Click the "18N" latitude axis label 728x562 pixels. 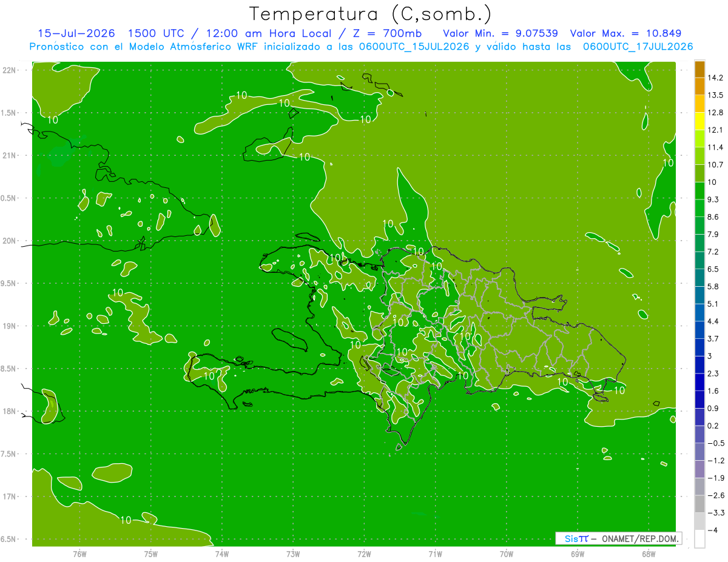coord(9,412)
